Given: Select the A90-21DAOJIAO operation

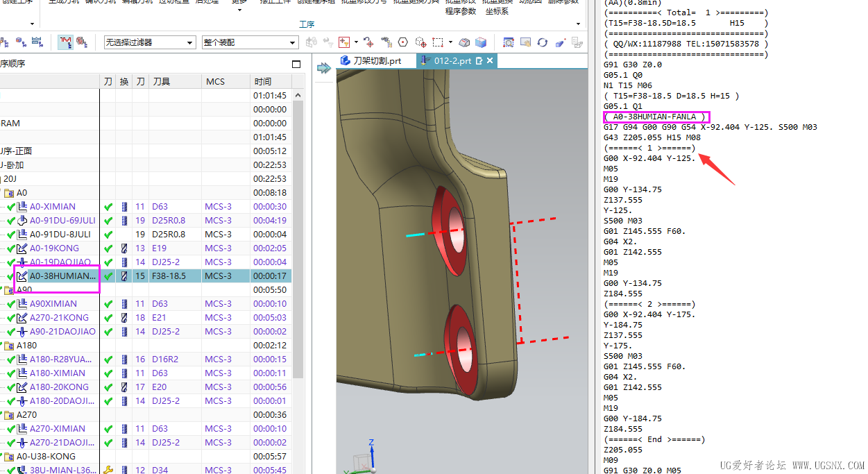Looking at the screenshot, I should [x=62, y=331].
